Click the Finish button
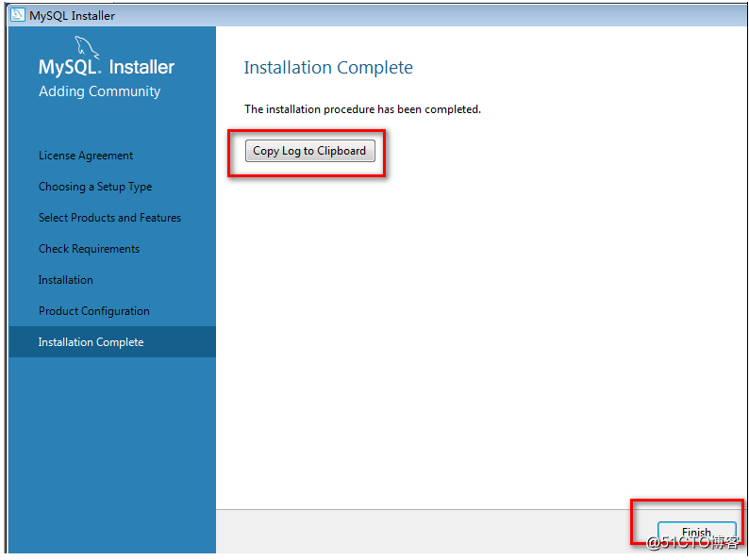This screenshot has height=560, width=749. [x=696, y=533]
